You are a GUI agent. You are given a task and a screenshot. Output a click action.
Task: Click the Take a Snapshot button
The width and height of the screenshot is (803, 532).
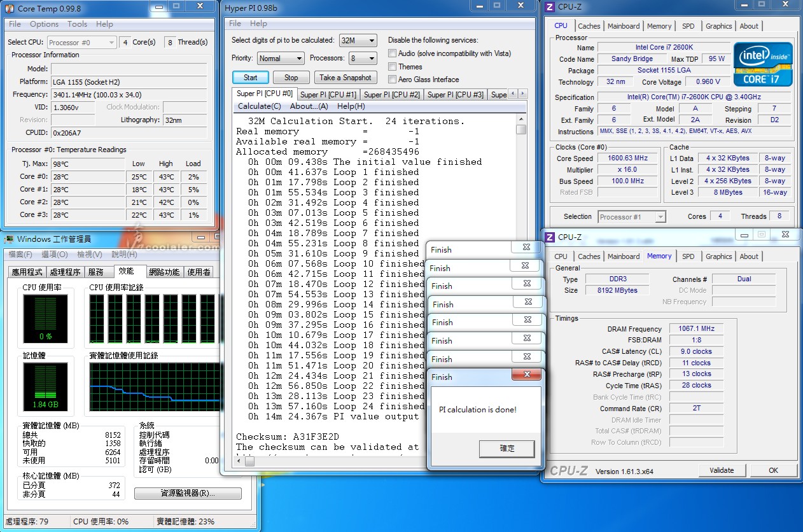[x=346, y=78]
